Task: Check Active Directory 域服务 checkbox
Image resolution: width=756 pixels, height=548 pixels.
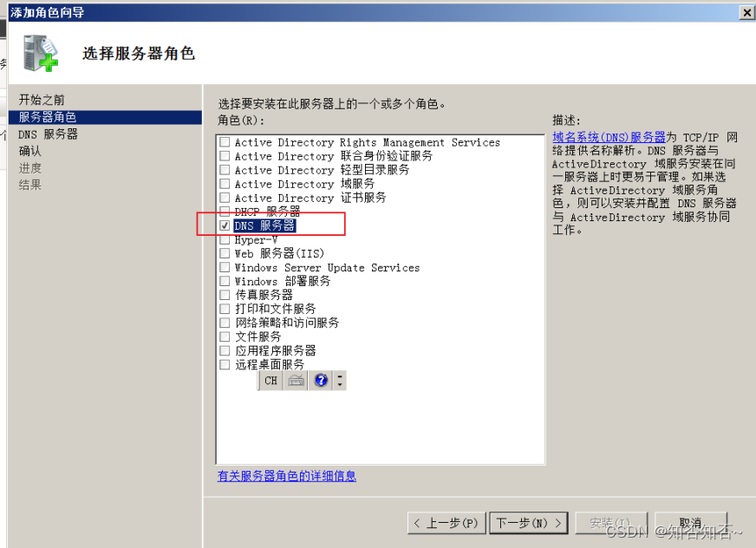Action: click(x=225, y=184)
